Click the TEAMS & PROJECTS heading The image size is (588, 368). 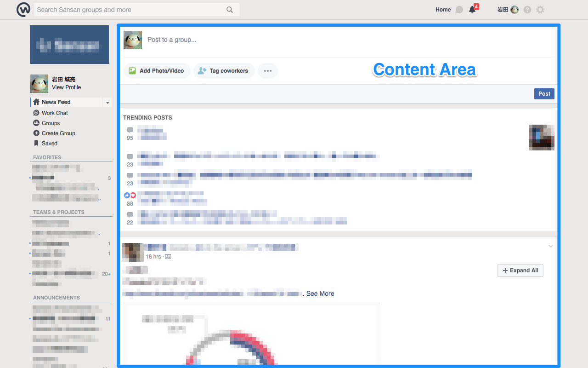(x=59, y=212)
